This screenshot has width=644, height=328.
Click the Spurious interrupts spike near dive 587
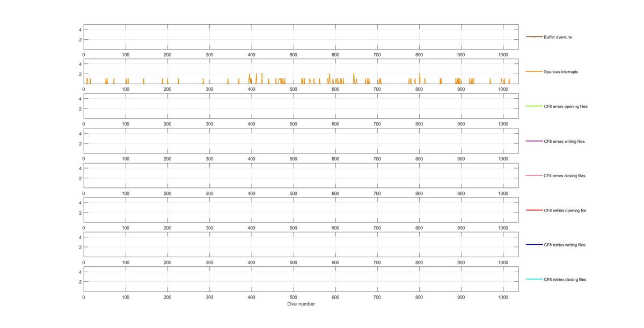(330, 78)
